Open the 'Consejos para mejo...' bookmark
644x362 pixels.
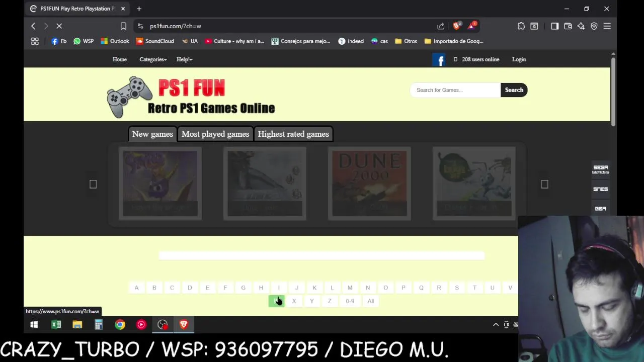(x=301, y=41)
